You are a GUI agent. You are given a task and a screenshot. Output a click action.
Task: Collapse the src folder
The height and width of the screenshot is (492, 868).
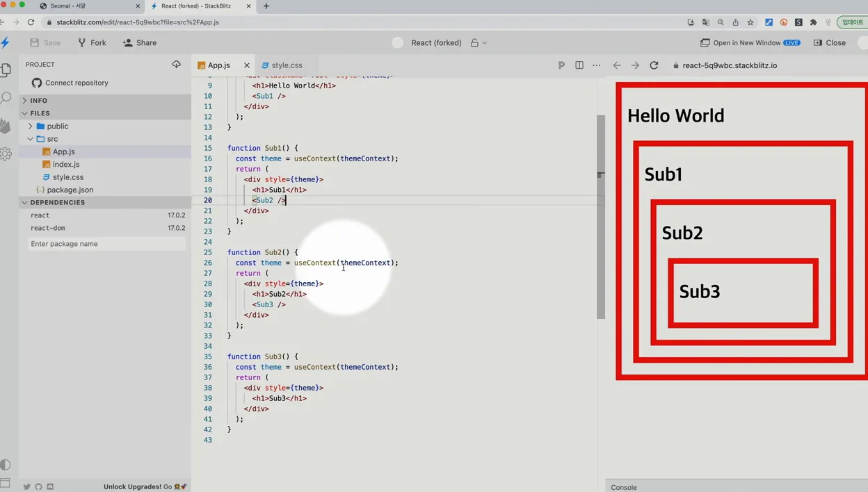pos(104,138)
